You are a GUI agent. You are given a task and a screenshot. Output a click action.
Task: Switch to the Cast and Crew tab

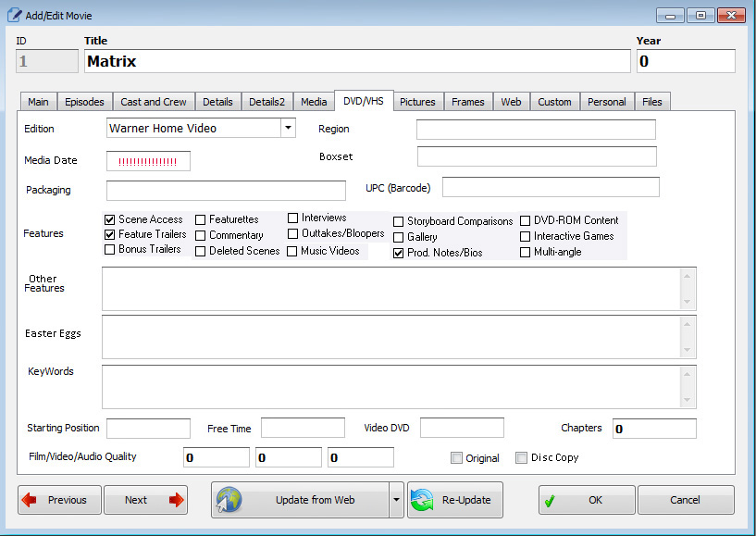coord(154,102)
